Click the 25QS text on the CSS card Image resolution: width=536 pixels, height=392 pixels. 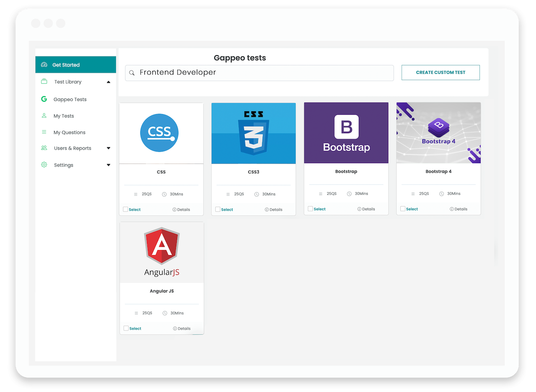[147, 194]
